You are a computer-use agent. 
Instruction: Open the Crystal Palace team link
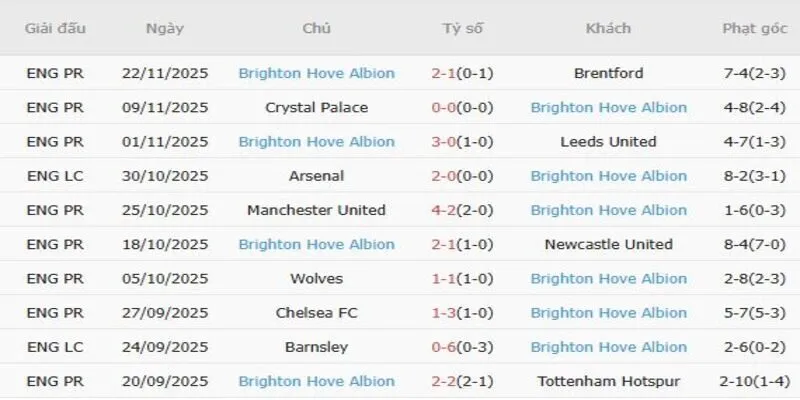pyautogui.click(x=316, y=107)
